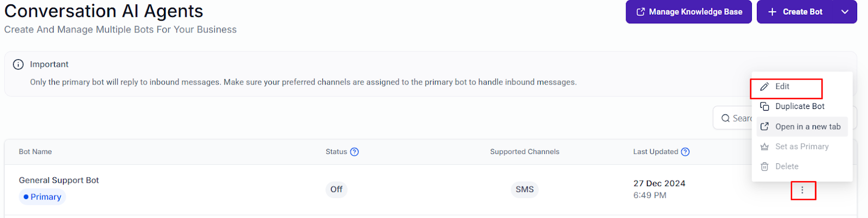Choose Set as Primary option

pos(802,146)
